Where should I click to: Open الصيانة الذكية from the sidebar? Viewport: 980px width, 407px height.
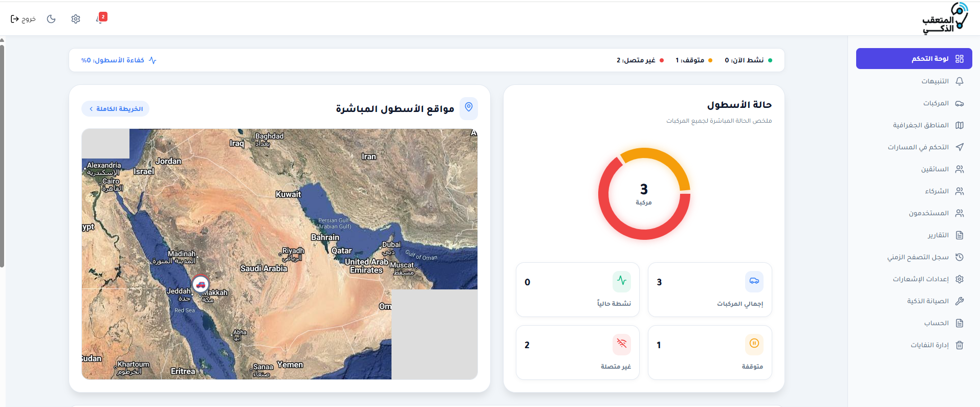[x=914, y=301]
